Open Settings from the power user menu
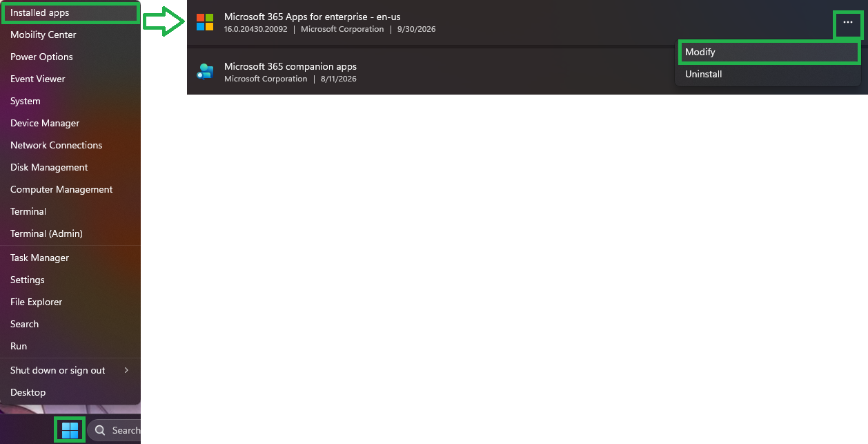This screenshot has width=868, height=444. click(x=70, y=280)
